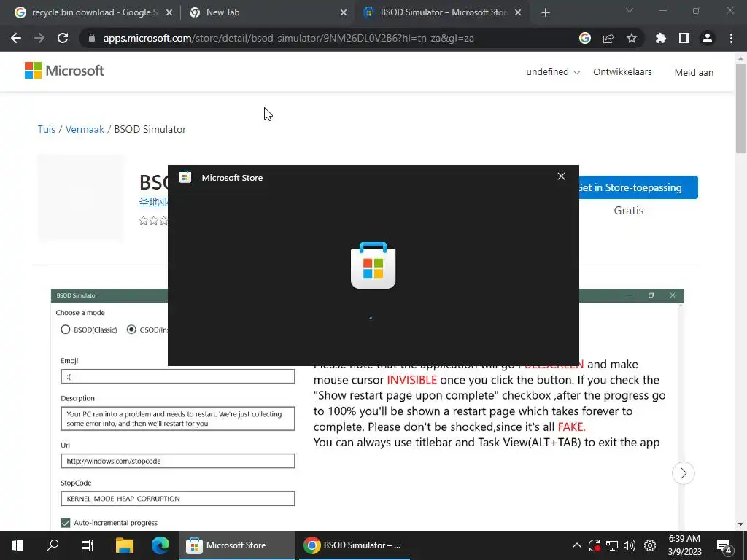Launch Microsoft Edge from taskbar

[160, 545]
